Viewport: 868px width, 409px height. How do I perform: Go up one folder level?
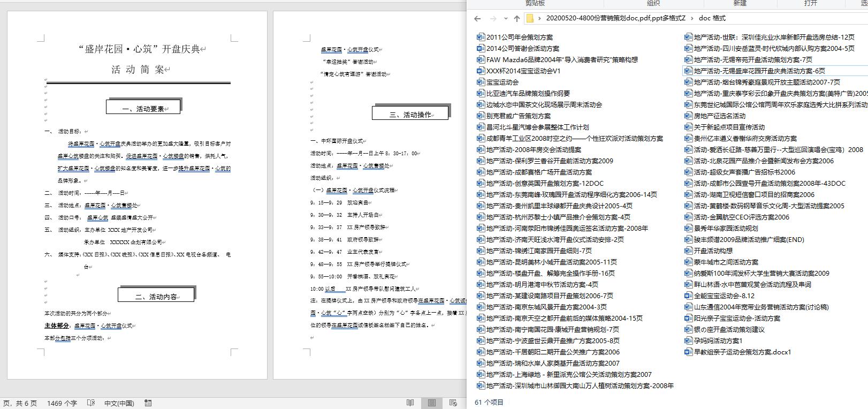(516, 18)
